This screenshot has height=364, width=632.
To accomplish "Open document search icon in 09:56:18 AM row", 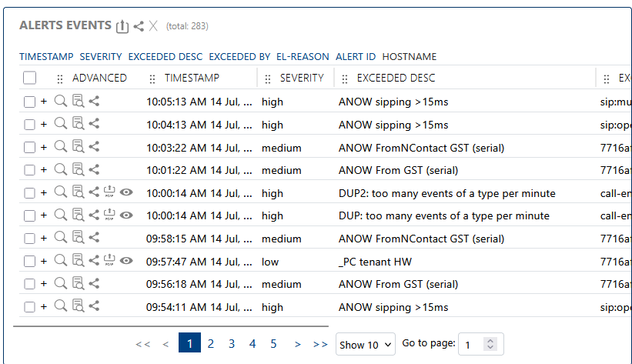I will (x=79, y=283).
